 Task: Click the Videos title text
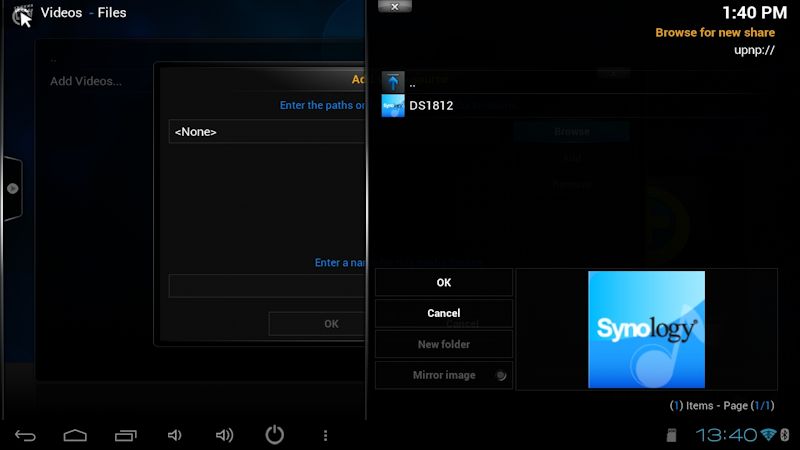pyautogui.click(x=61, y=13)
